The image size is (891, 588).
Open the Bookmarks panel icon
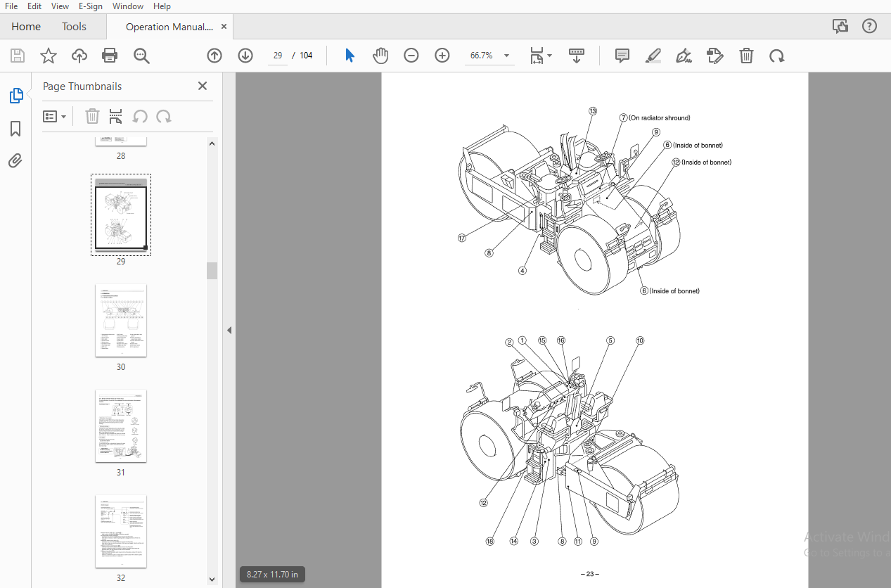click(x=15, y=129)
